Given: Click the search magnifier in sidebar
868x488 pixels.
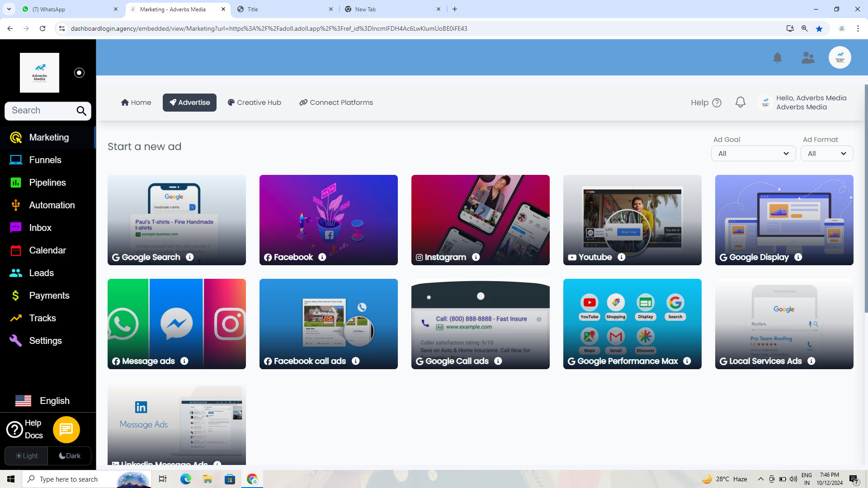Looking at the screenshot, I should point(81,111).
